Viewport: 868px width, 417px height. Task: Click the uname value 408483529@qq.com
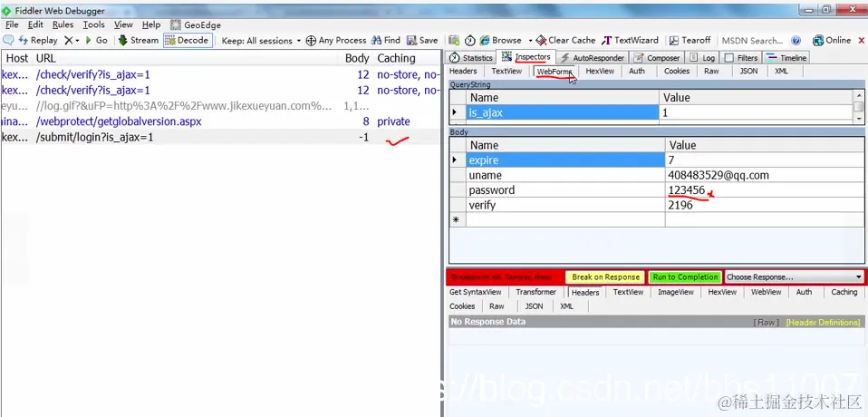pos(765,175)
